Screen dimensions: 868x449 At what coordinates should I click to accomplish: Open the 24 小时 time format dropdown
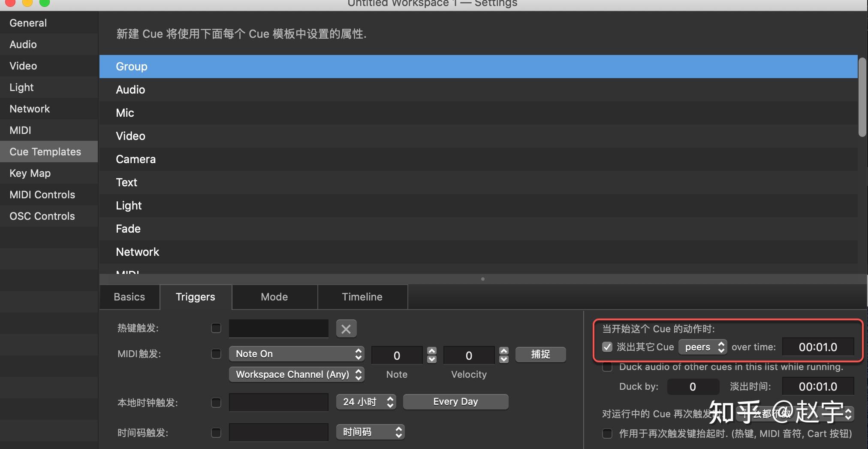click(366, 402)
